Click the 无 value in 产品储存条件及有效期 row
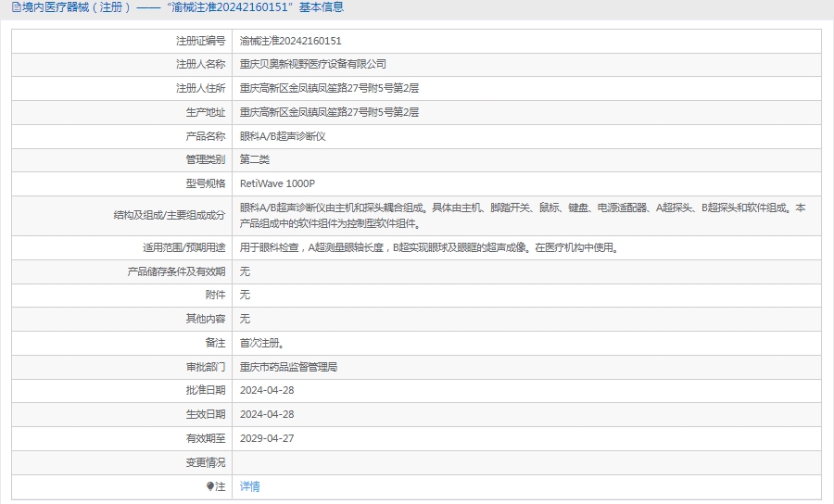The height and width of the screenshot is (504, 834). 245,271
